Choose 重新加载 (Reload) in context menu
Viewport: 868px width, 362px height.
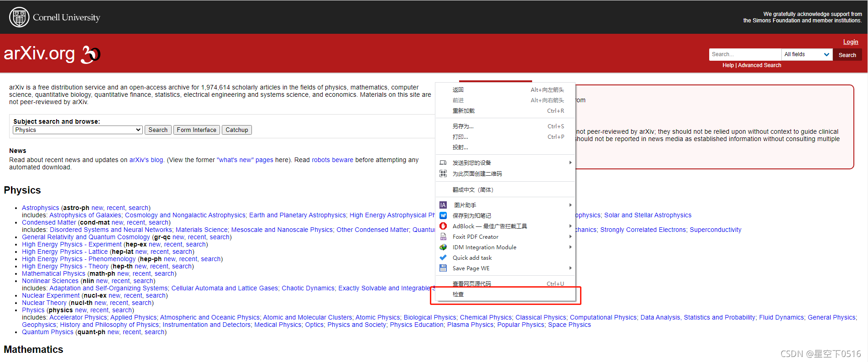coord(505,111)
